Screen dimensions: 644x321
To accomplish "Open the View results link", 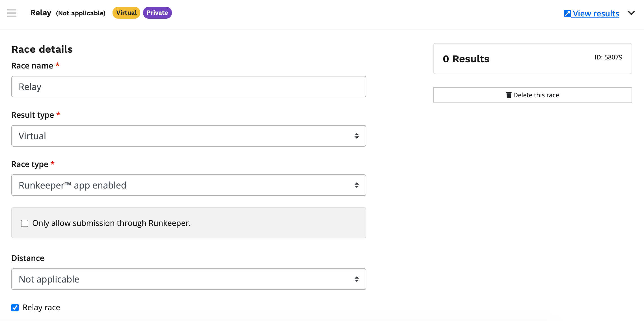I will tap(596, 14).
